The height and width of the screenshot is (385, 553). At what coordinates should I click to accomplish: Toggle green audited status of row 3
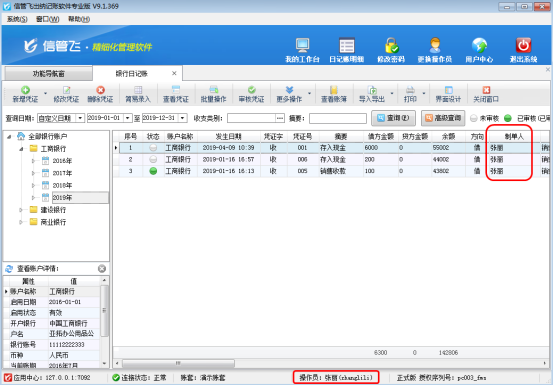(x=153, y=171)
